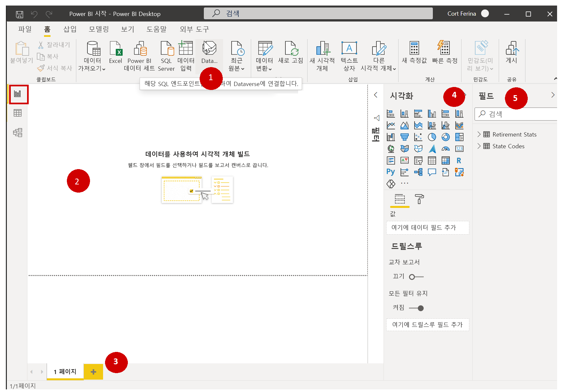Screen dimensions: 561x392
Task: Collapse the 필드 pane with its chevron
Action: [x=553, y=95]
